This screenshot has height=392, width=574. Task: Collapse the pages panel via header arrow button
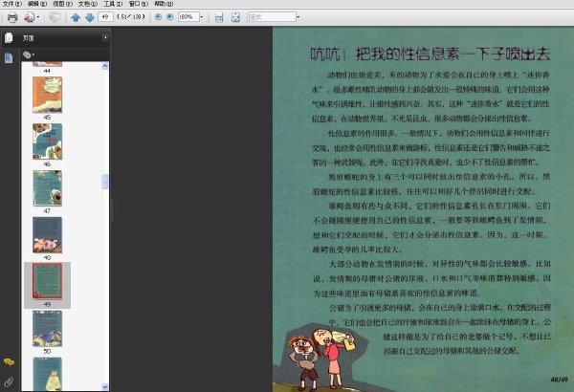(x=105, y=37)
